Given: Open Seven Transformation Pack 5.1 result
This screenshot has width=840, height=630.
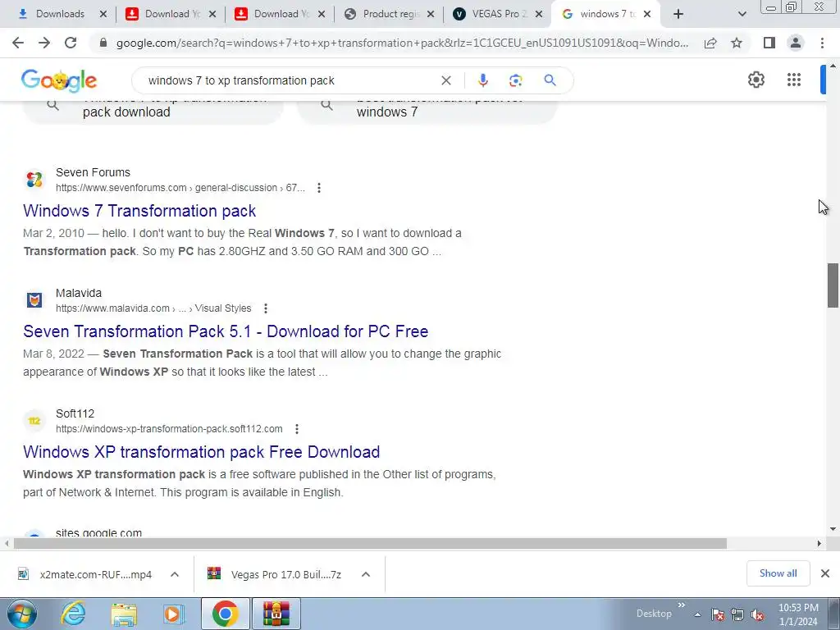Looking at the screenshot, I should click(226, 331).
